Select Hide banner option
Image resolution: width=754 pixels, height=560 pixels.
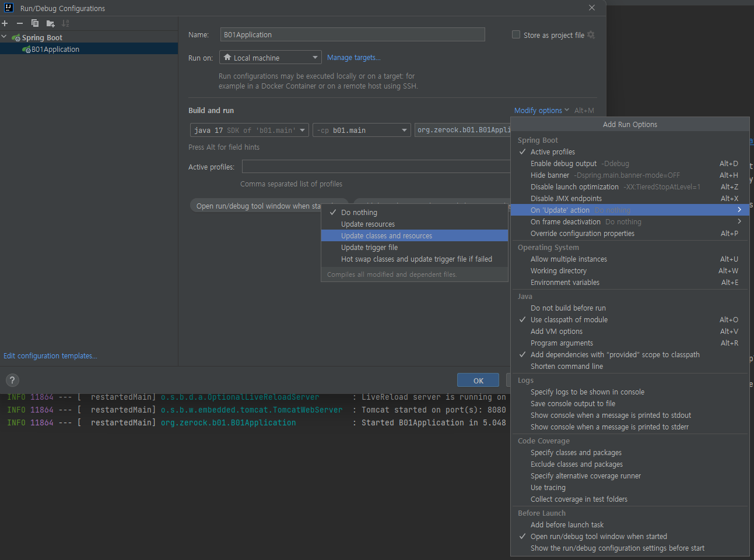(630, 175)
